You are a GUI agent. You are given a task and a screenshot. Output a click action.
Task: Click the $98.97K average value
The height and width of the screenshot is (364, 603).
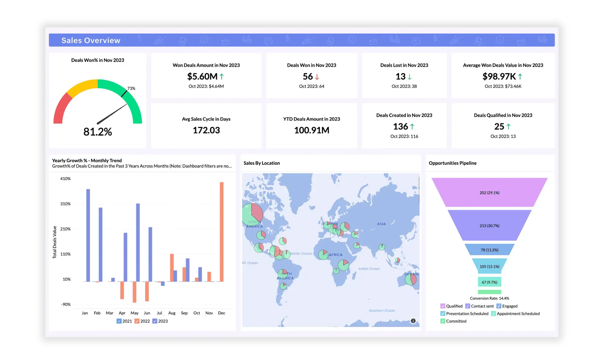click(499, 77)
